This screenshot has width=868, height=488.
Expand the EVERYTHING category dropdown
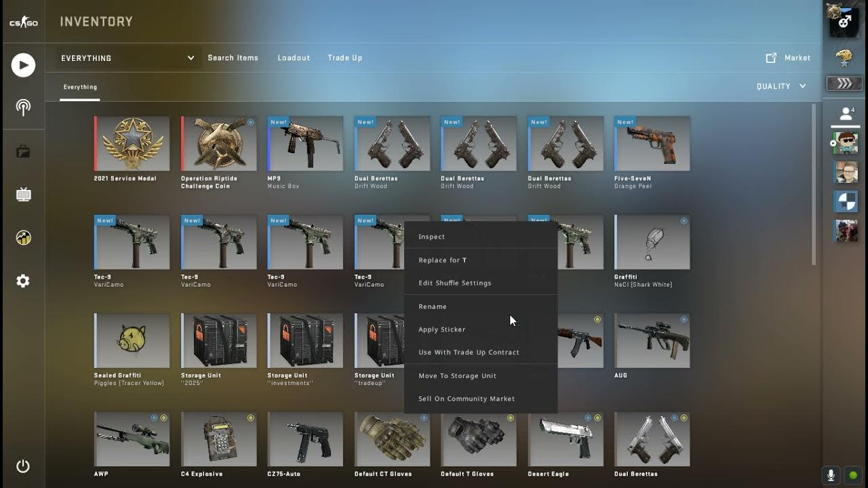pyautogui.click(x=127, y=58)
